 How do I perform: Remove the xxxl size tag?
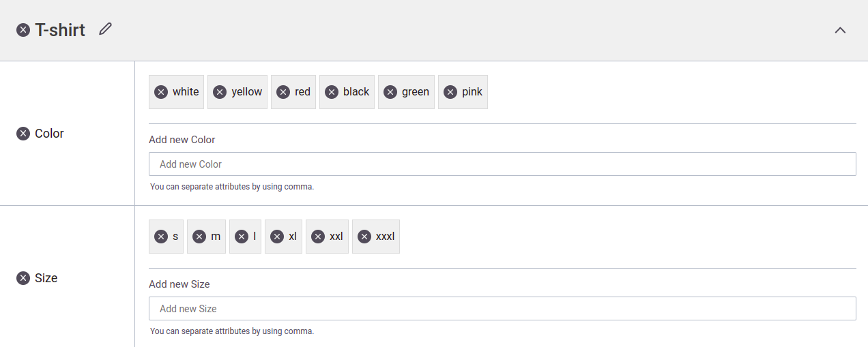click(364, 237)
